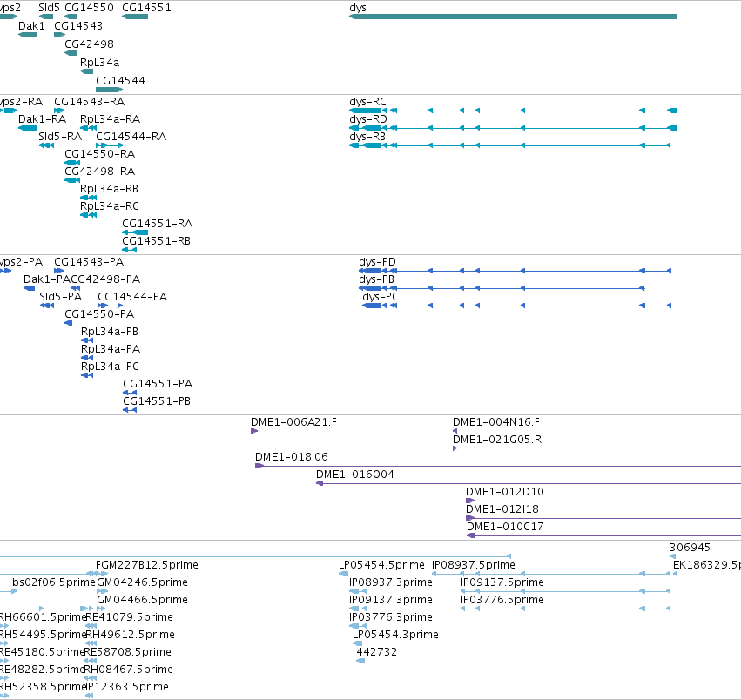The width and height of the screenshot is (741, 700).
Task: Open the dys-RD transcript
Action: coord(513,128)
